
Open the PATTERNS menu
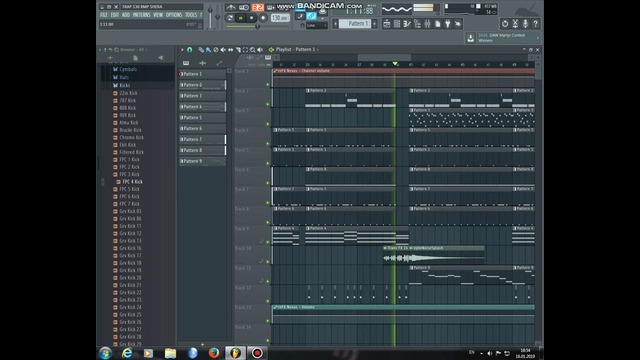[x=141, y=15]
